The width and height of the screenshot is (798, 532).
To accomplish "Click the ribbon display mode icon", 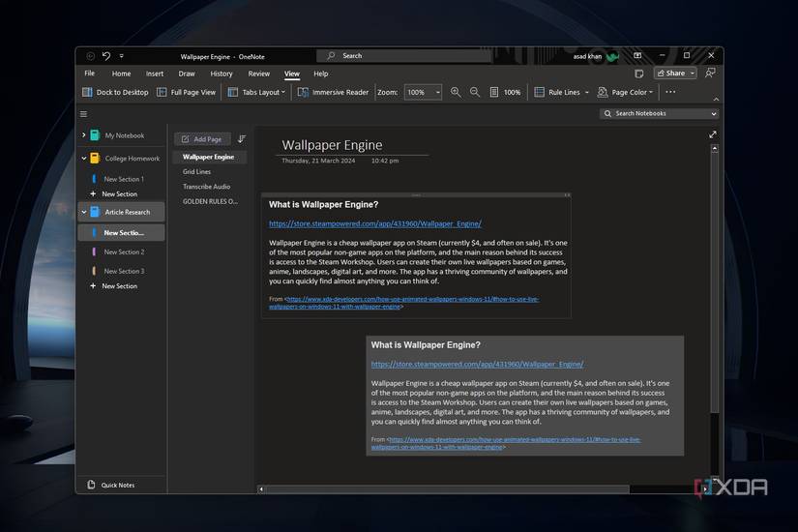I will 637,55.
